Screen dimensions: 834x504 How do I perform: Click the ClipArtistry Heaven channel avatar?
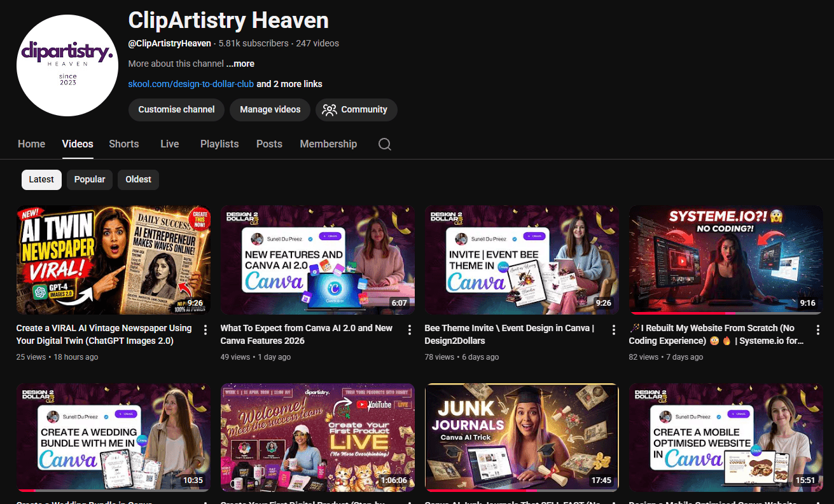(67, 65)
